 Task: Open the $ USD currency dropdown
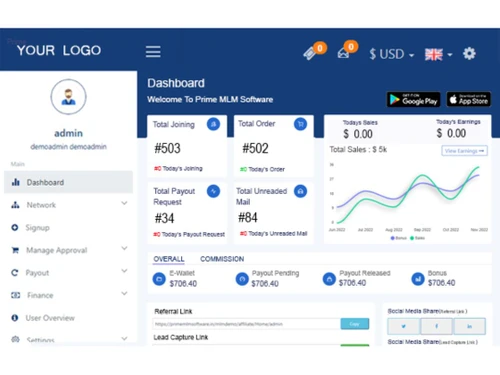(391, 54)
